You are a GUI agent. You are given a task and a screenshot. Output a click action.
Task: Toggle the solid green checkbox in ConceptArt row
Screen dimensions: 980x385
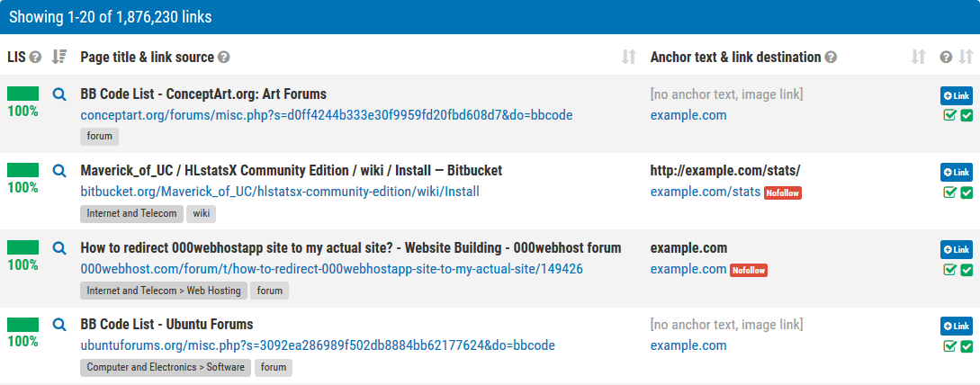[967, 115]
